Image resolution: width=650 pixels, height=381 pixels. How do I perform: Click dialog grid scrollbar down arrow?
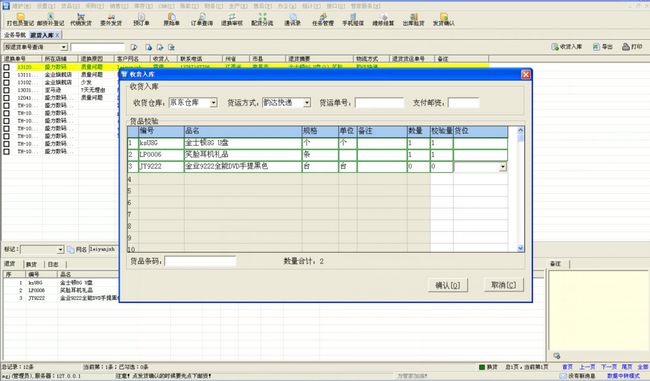tap(521, 248)
